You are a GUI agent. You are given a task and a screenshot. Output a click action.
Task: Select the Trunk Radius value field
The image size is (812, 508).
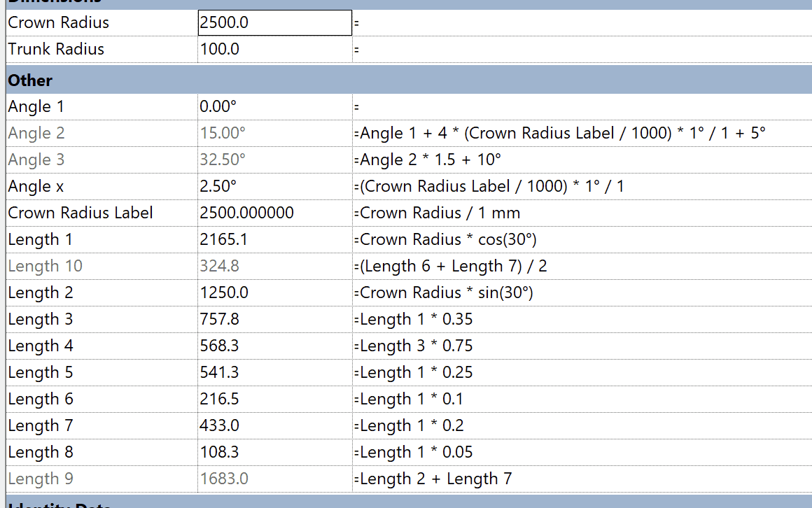tap(273, 49)
